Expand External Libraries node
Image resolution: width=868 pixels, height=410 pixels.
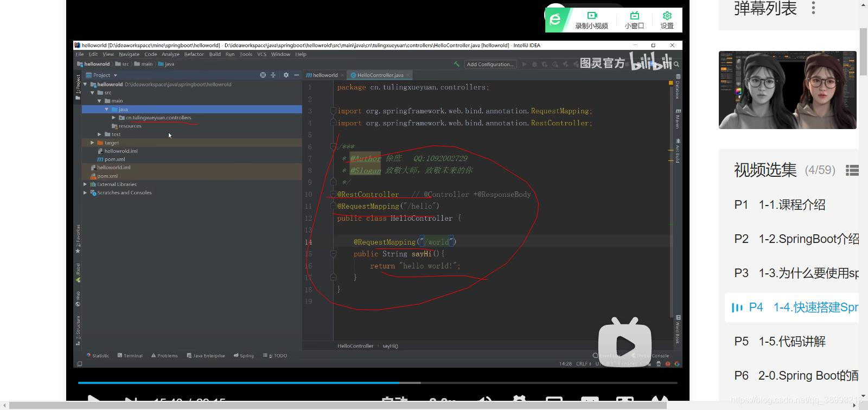pos(85,184)
